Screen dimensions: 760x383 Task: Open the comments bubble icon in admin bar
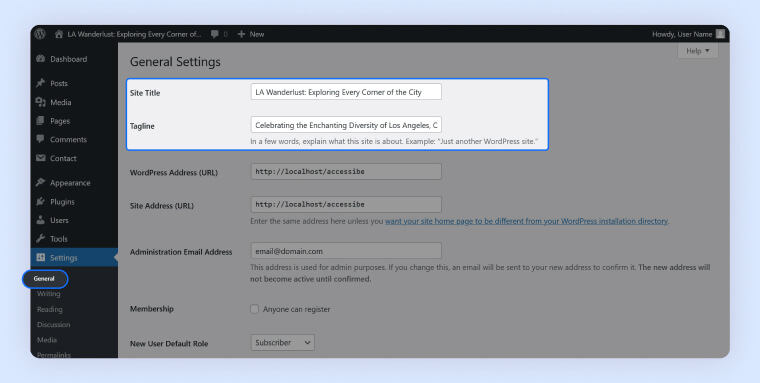(215, 34)
